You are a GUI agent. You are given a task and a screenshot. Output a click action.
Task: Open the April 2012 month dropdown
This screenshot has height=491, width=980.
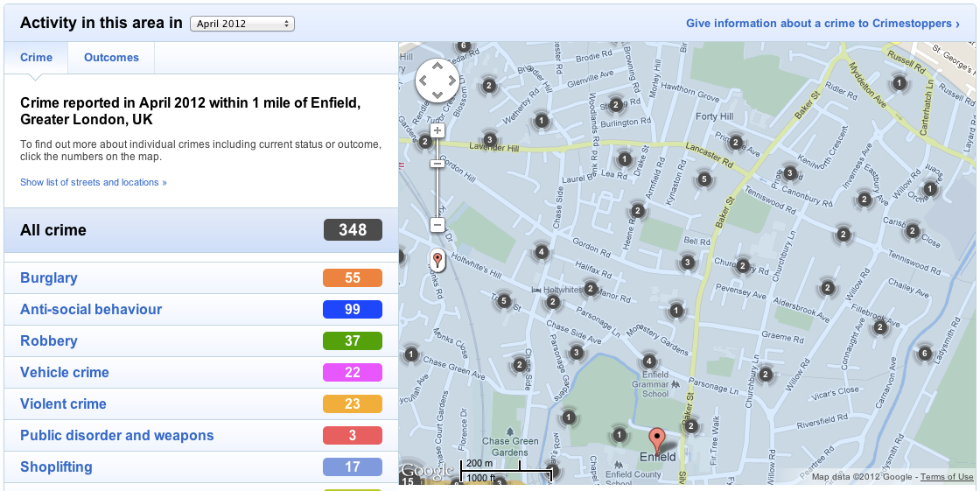(242, 24)
